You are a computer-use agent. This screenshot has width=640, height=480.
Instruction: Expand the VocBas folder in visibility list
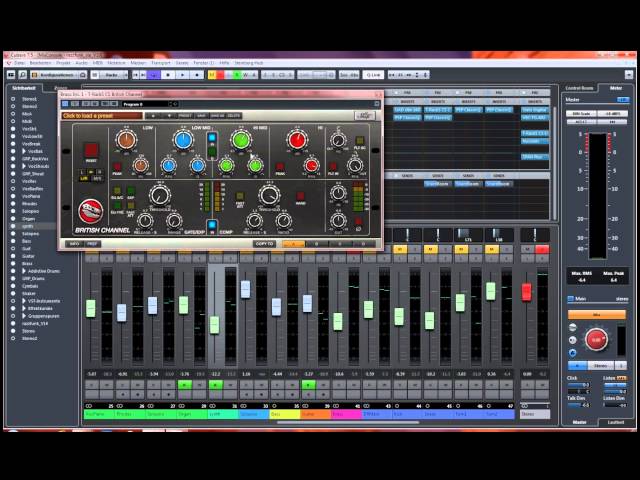click(x=24, y=151)
